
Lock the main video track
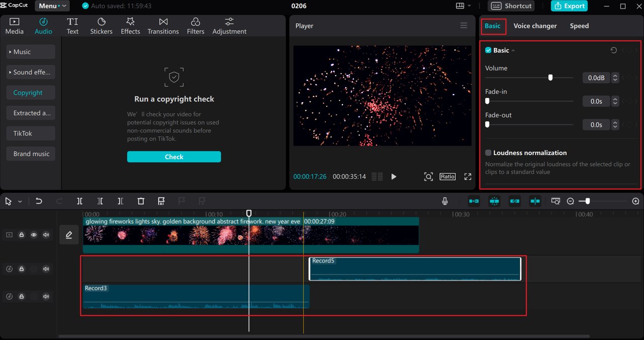click(x=22, y=235)
